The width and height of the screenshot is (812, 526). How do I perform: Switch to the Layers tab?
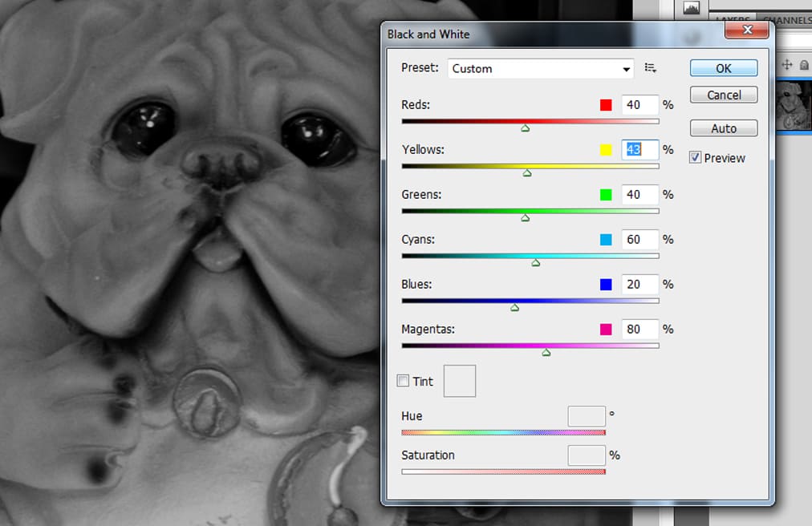(x=732, y=20)
